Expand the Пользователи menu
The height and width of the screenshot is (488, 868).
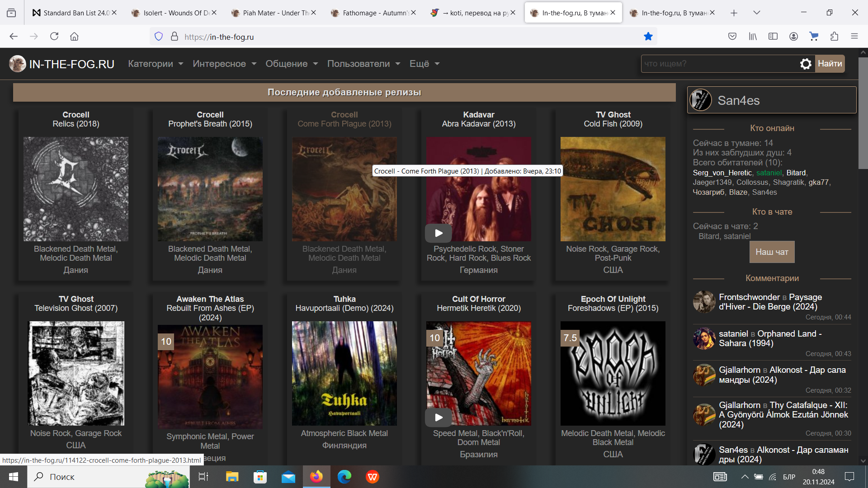tap(364, 64)
